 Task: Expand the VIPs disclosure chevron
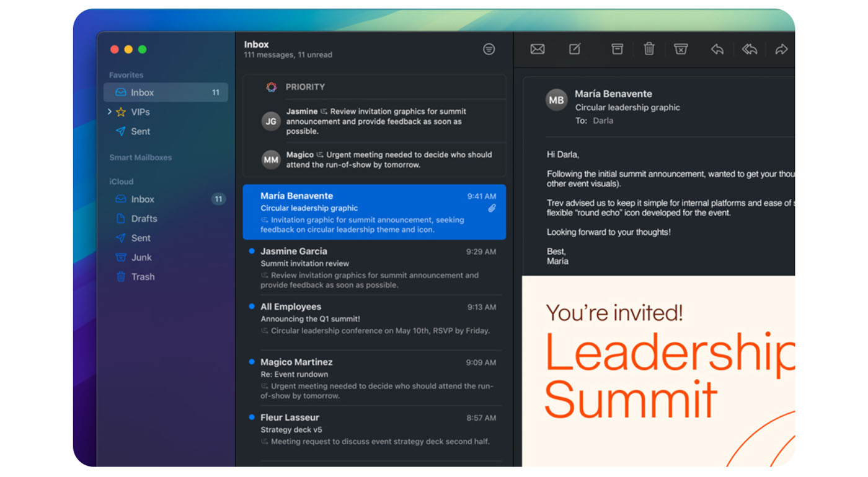pyautogui.click(x=109, y=112)
